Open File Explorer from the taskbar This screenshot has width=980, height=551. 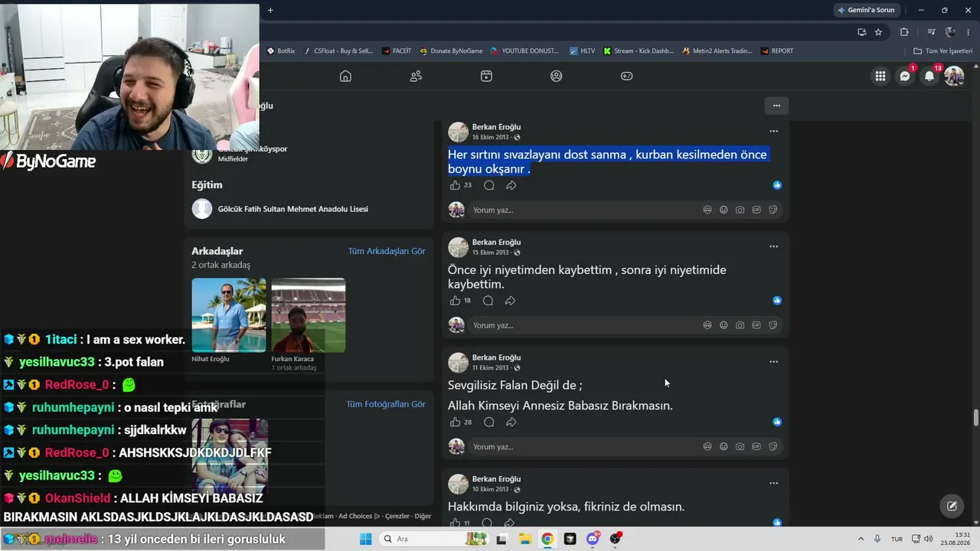click(524, 539)
